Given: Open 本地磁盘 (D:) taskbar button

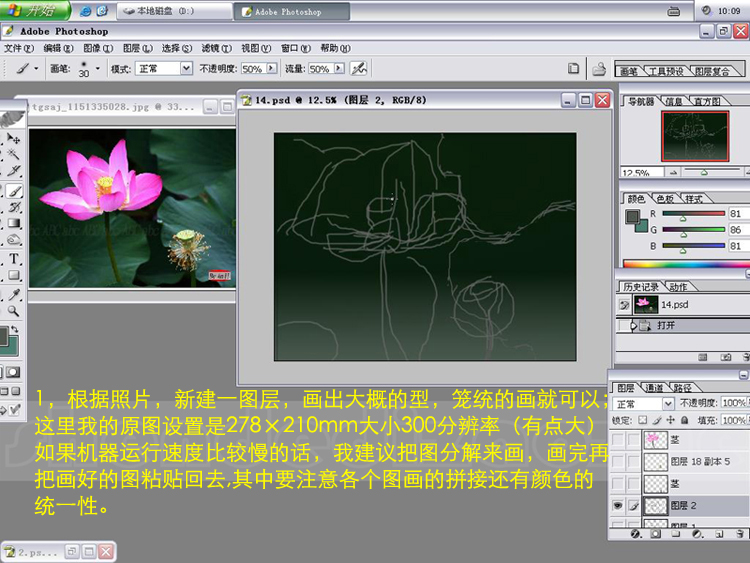Looking at the screenshot, I should [175, 11].
